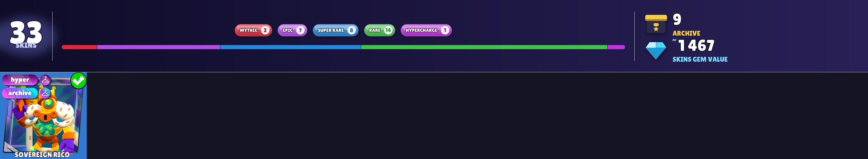868x159 pixels.
Task: Select the Epic rarity filter pill
Action: tap(292, 30)
